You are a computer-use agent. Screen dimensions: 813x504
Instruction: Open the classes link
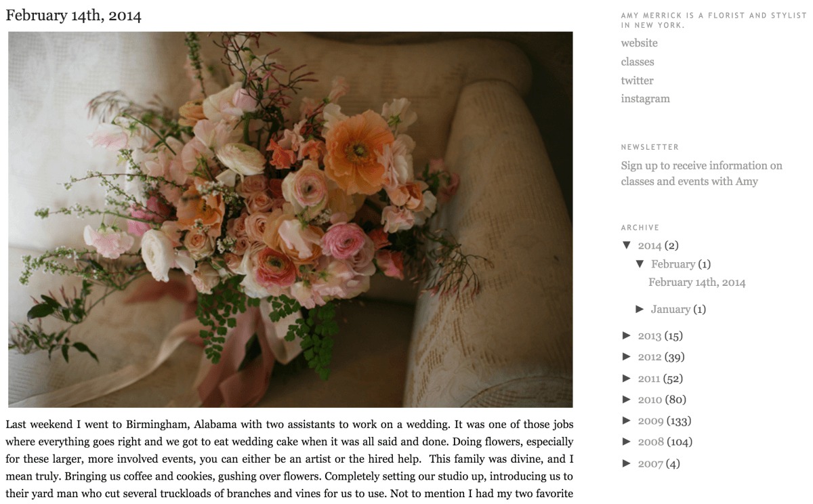point(638,62)
